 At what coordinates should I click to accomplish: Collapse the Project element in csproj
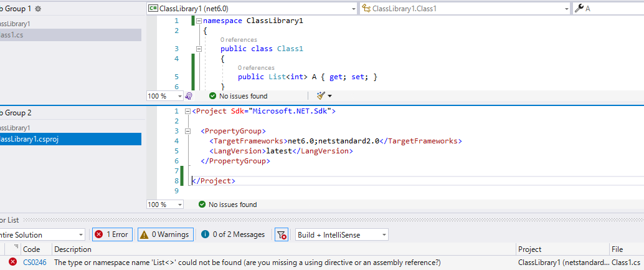187,112
